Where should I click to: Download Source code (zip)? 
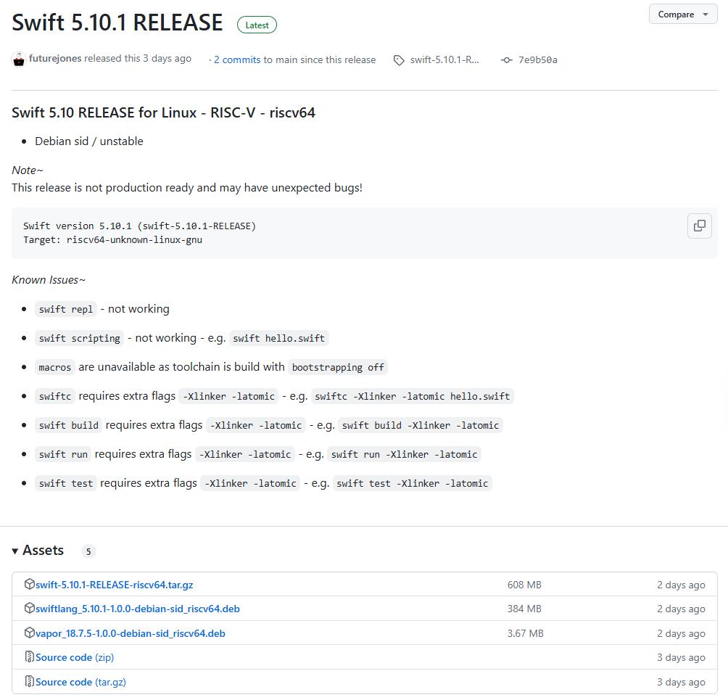[75, 657]
